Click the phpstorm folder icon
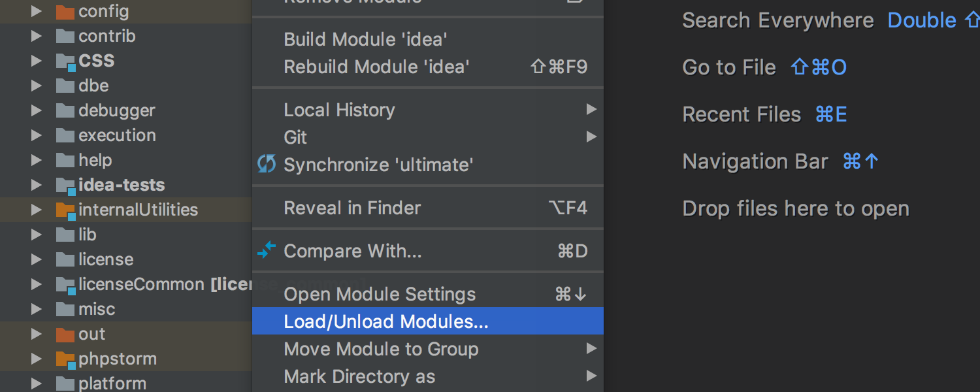This screenshot has width=980, height=392. coord(65,359)
